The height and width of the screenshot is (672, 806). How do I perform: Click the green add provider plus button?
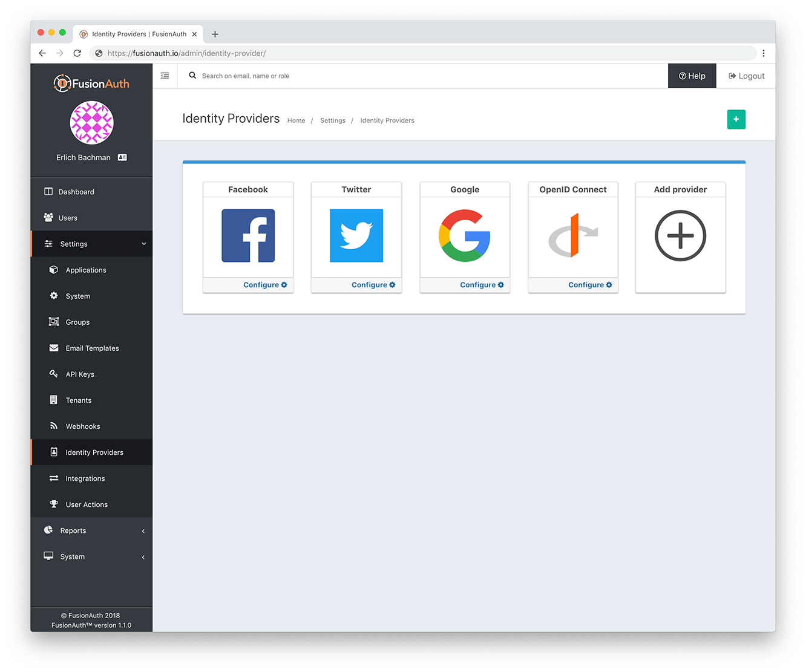[736, 119]
